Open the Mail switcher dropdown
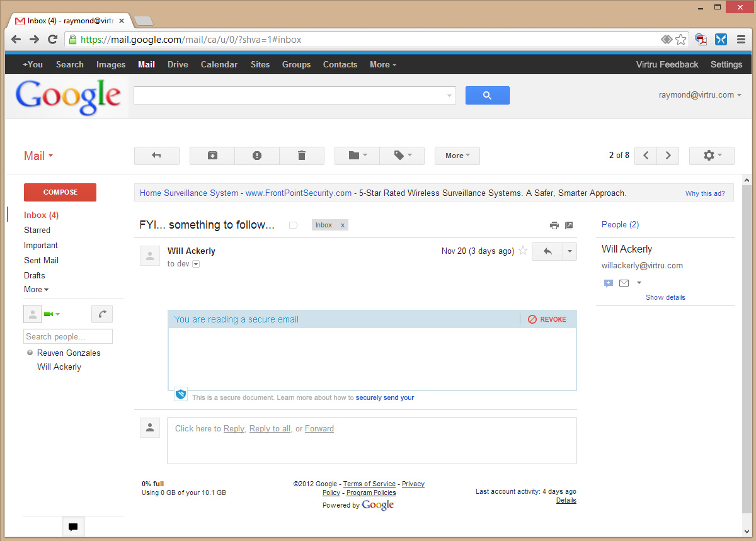 coord(38,156)
